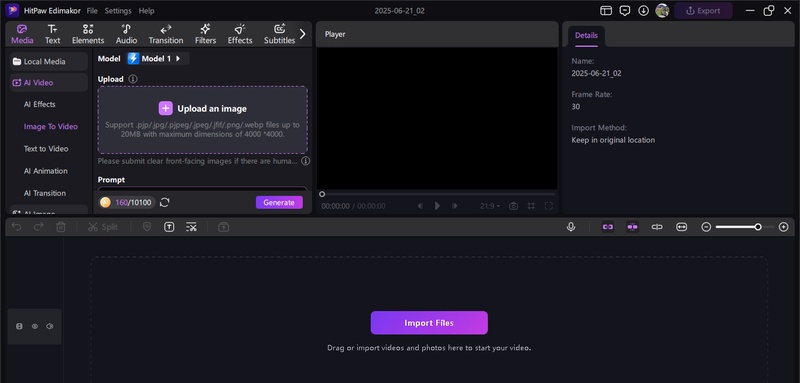Record voiceover with microphone icon
This screenshot has width=800, height=383.
click(571, 227)
